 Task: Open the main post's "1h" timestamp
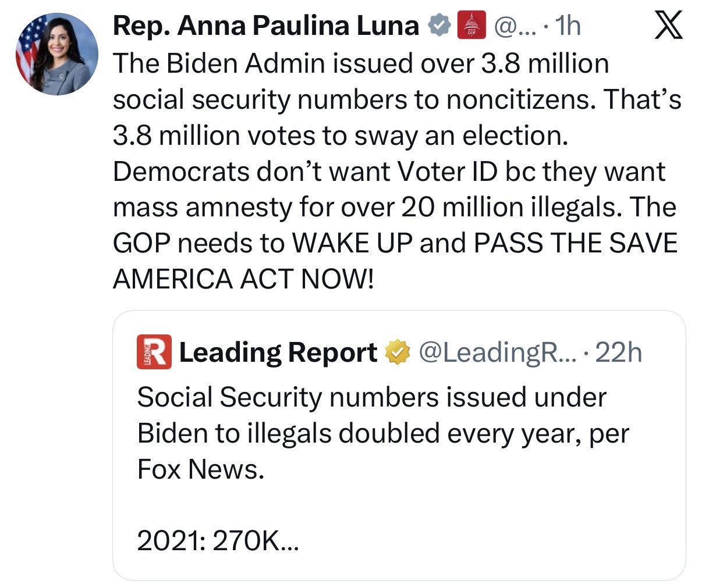[x=568, y=26]
